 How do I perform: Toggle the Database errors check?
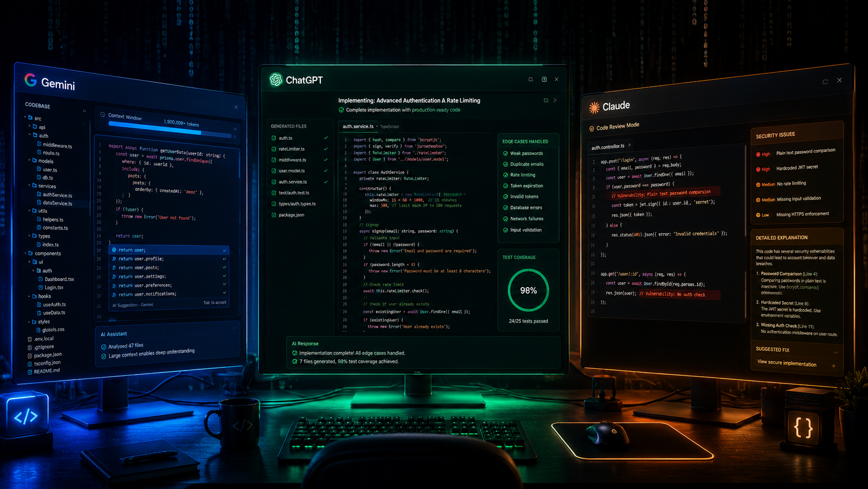click(x=506, y=208)
